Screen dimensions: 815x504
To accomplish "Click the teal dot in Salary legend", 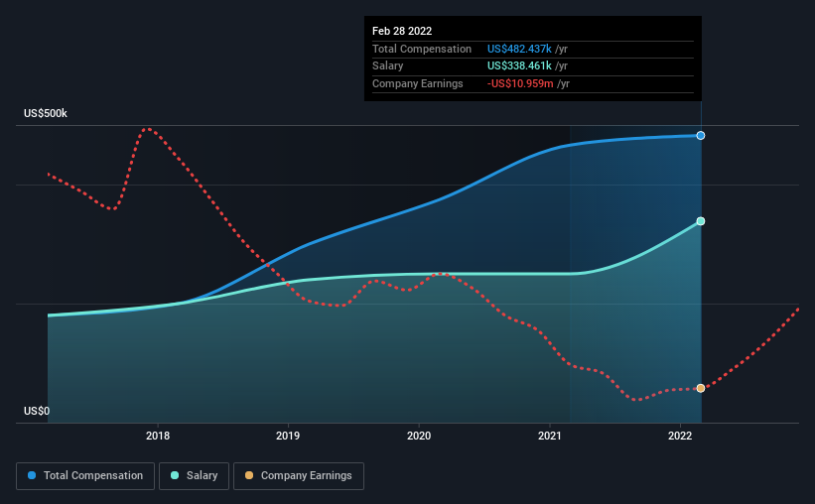I will click(x=175, y=475).
